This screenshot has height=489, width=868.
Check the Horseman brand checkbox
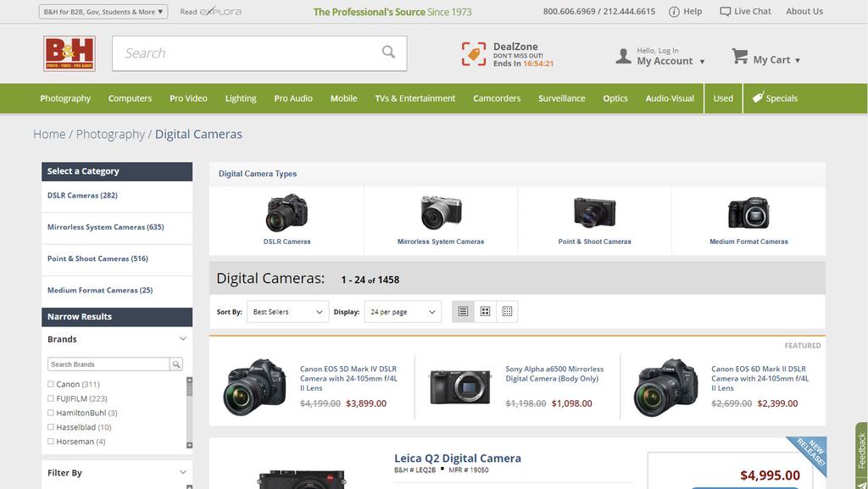tap(51, 442)
